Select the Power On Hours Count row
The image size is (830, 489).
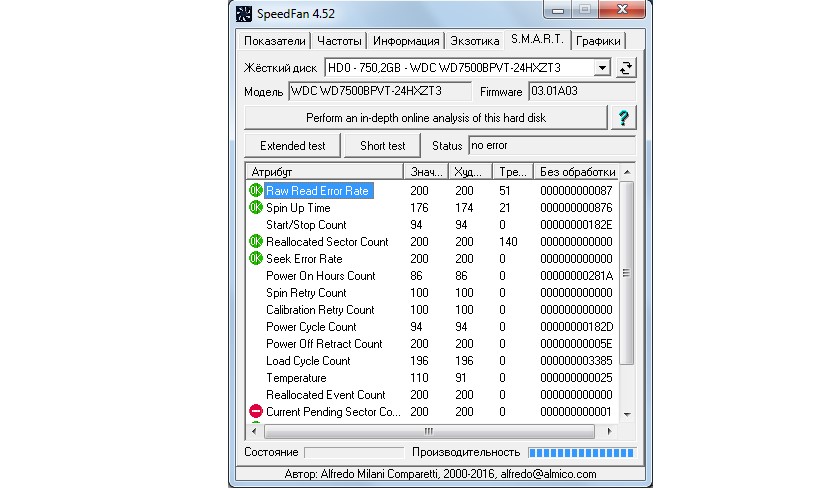click(432, 275)
